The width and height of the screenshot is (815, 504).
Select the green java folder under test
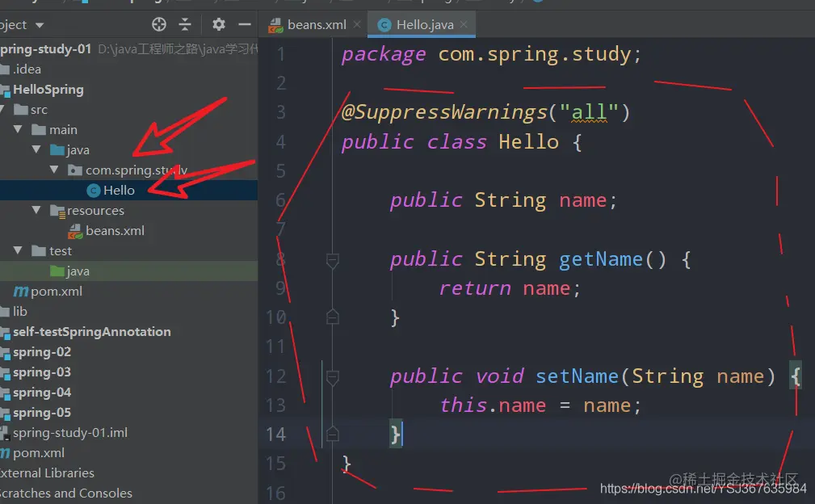78,271
